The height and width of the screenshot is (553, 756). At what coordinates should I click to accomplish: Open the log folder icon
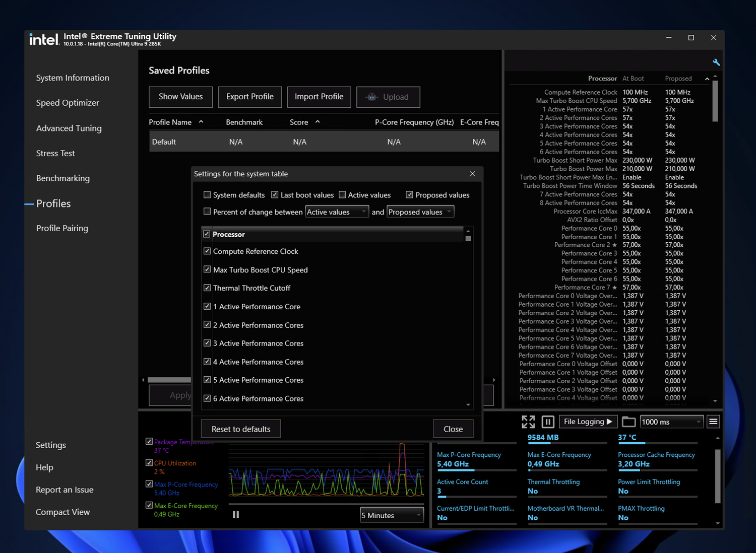(628, 422)
